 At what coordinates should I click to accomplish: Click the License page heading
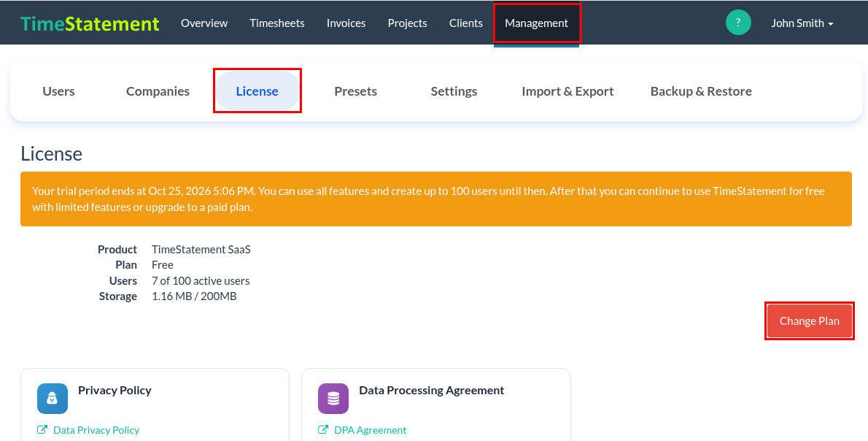52,153
